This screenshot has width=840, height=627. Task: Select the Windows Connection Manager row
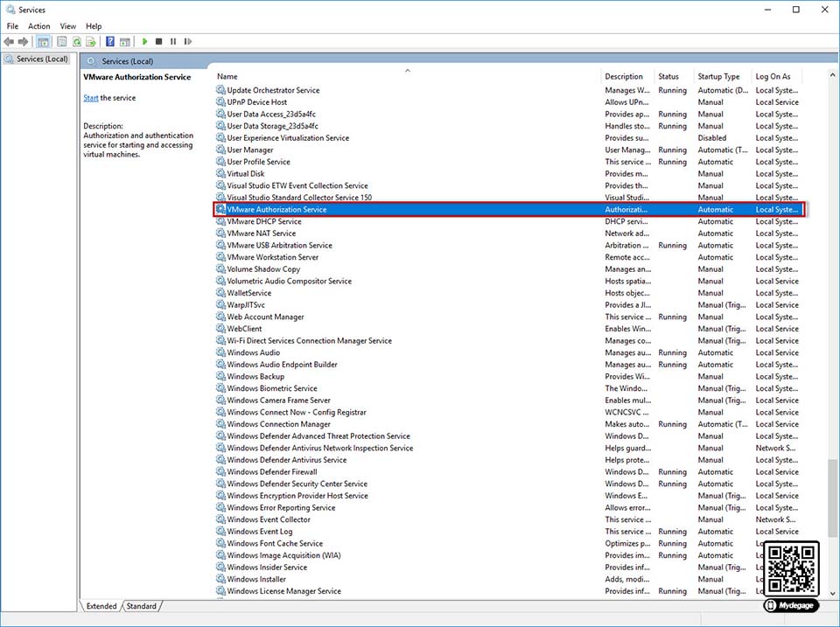[x=509, y=423]
